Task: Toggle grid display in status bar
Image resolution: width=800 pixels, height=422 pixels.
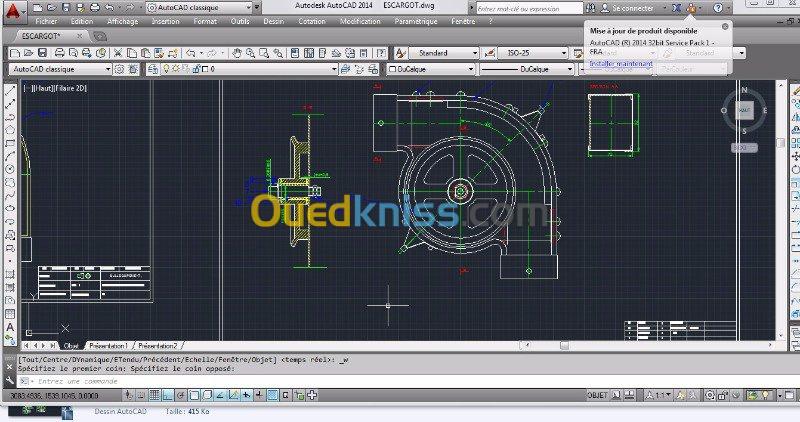Action: coord(154,395)
